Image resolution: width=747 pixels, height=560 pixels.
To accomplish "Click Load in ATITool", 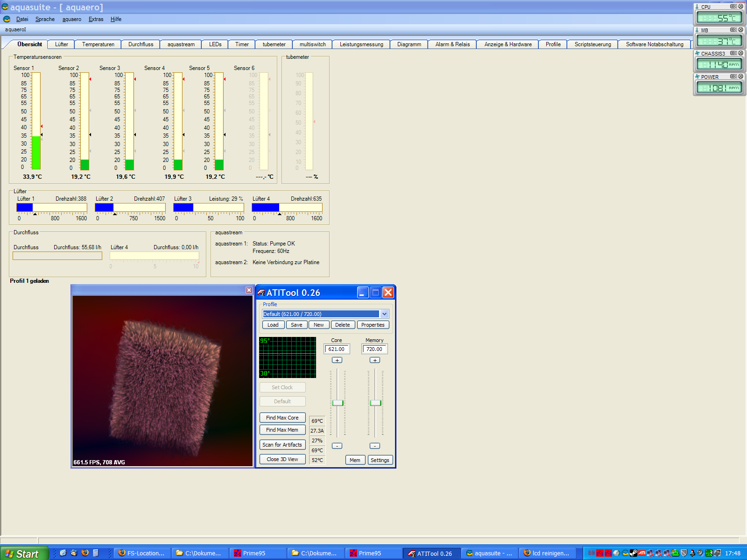I will click(273, 325).
